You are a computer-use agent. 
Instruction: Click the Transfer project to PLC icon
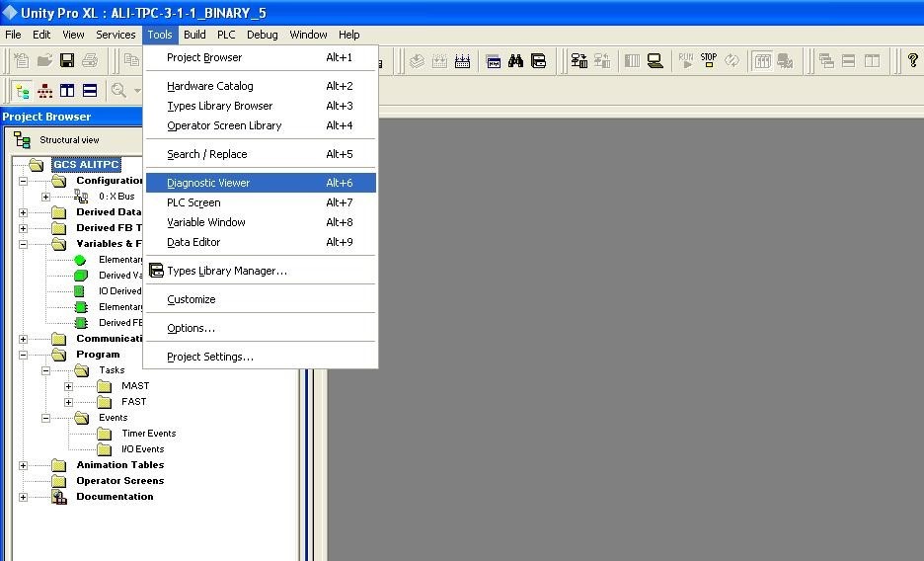(579, 60)
